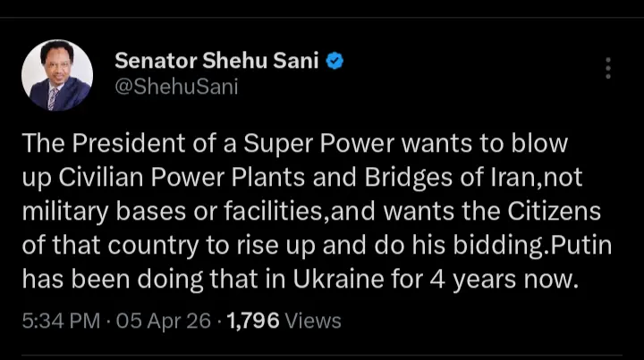Click the word President in the tweet
This screenshot has height=360, width=644.
click(x=119, y=143)
